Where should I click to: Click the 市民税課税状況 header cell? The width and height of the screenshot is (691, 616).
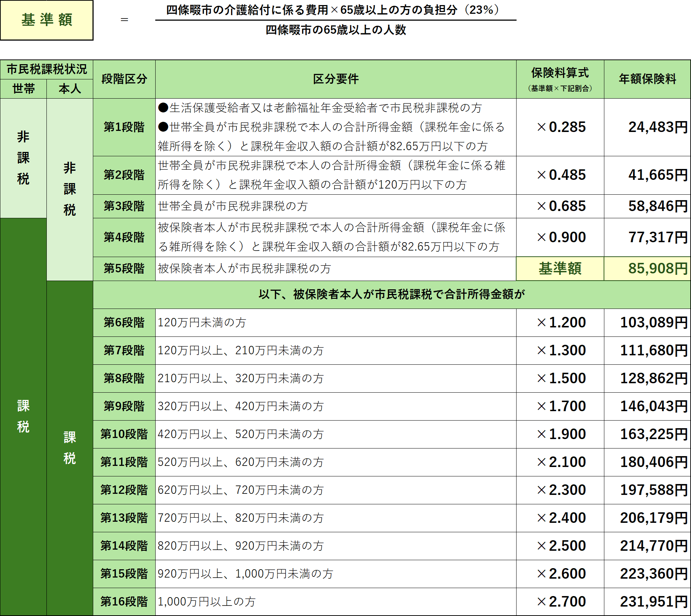coord(47,69)
